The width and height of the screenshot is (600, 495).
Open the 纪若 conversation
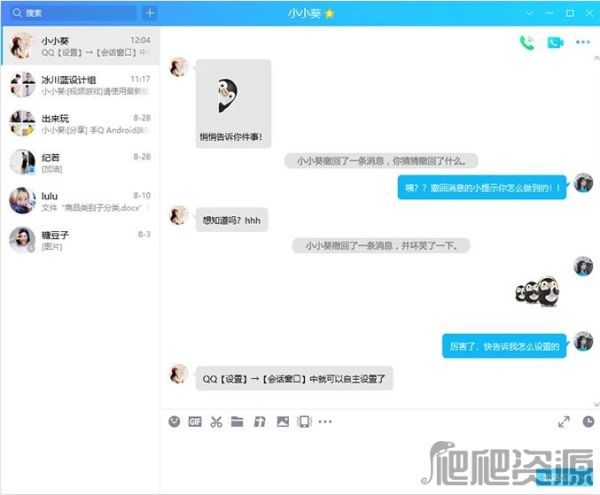click(x=80, y=162)
